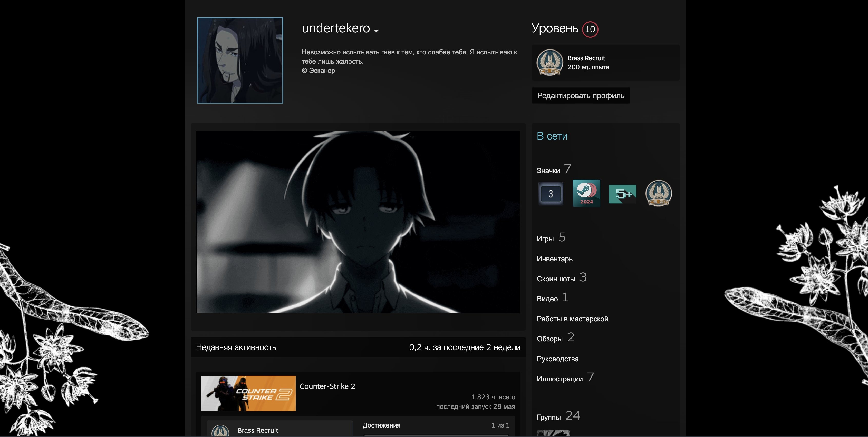868x437 pixels.
Task: Expand the dropdown arrow next to undertekero
Action: pos(376,31)
